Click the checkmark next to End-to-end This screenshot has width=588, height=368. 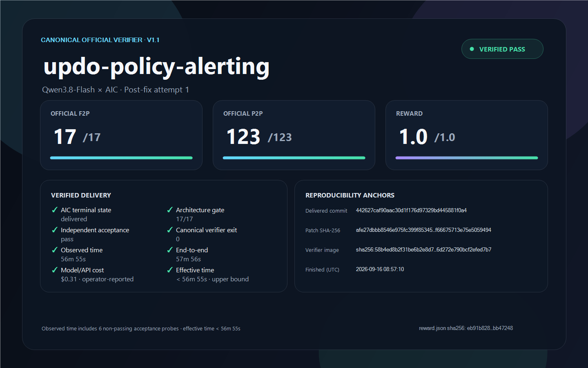tap(170, 250)
